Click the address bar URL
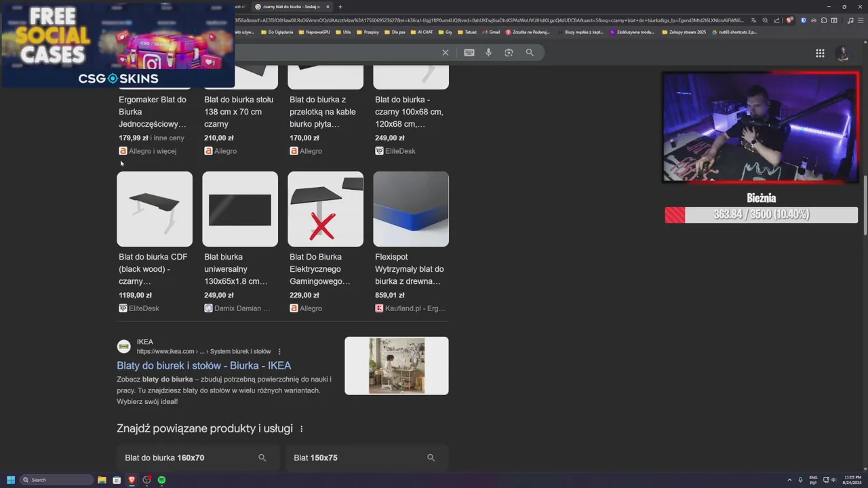This screenshot has width=868, height=488. [488, 20]
